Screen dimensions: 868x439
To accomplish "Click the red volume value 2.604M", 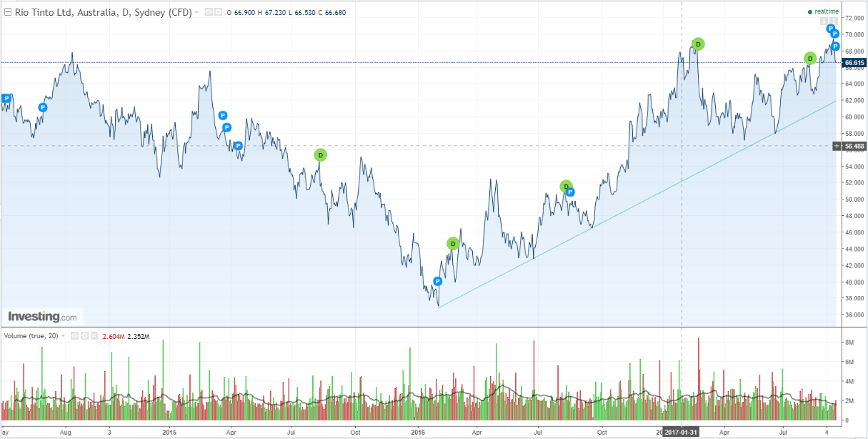I will click(114, 336).
